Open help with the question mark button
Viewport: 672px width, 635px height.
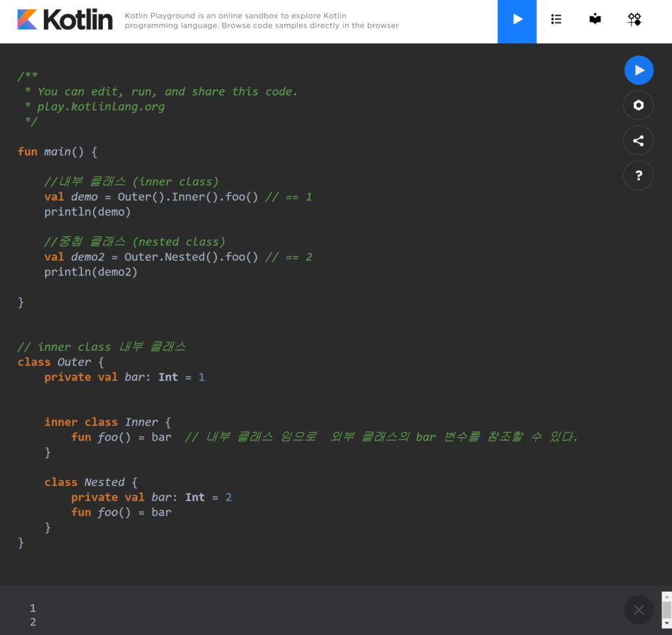[639, 176]
